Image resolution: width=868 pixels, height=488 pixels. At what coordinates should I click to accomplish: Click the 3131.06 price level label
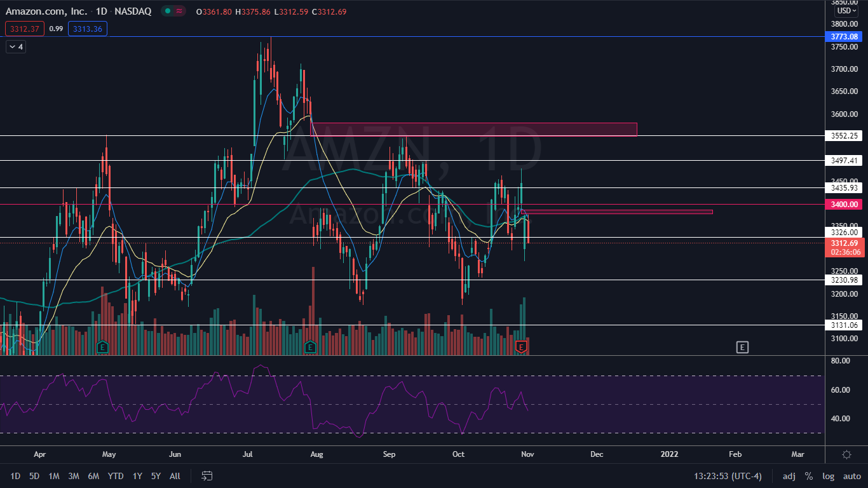pyautogui.click(x=844, y=325)
